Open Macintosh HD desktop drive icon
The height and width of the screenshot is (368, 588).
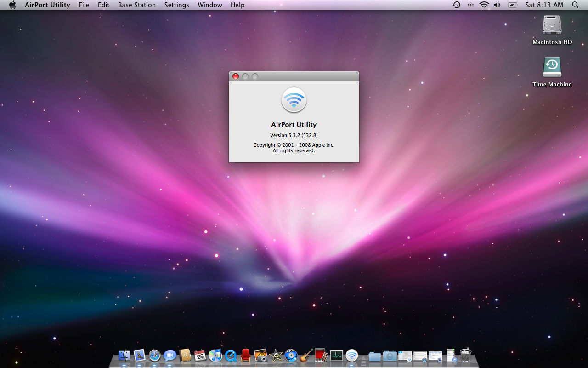pos(552,25)
